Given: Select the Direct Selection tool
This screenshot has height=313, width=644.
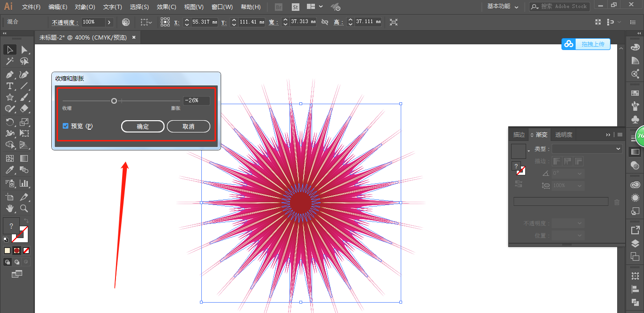Looking at the screenshot, I should coord(24,49).
